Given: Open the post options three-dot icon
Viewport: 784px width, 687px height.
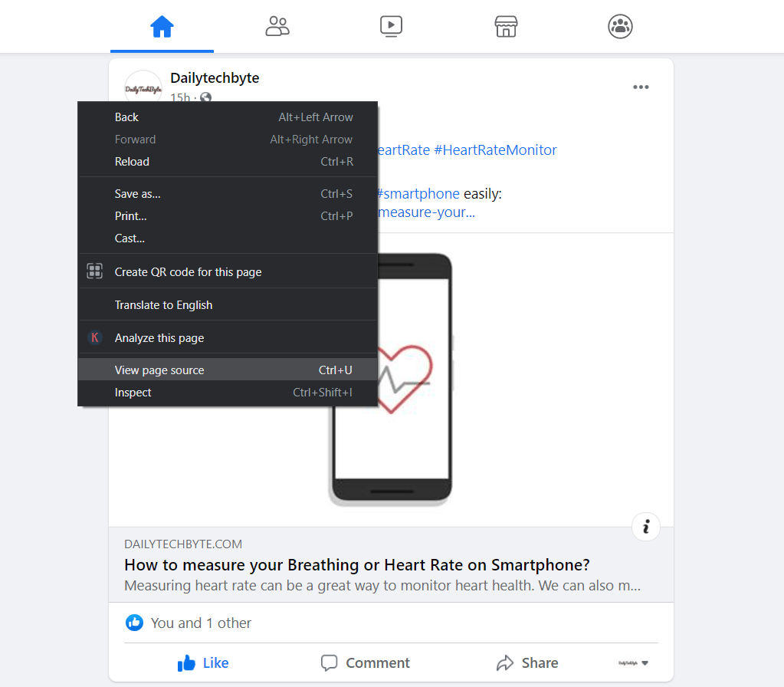Looking at the screenshot, I should [641, 87].
